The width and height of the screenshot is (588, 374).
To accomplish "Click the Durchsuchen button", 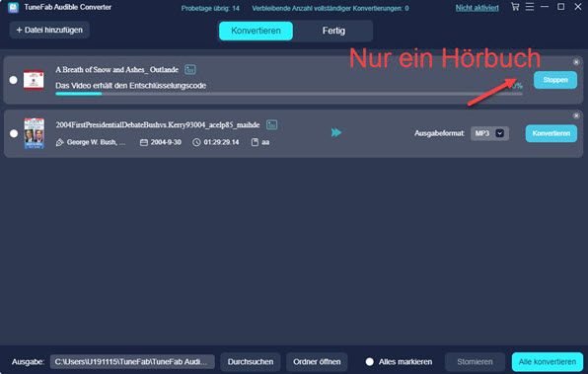I will pyautogui.click(x=251, y=361).
